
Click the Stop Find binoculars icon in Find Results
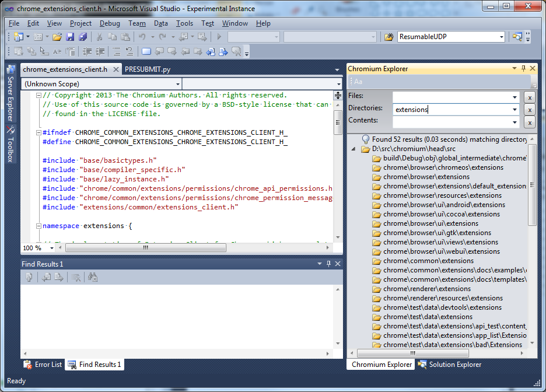(93, 278)
